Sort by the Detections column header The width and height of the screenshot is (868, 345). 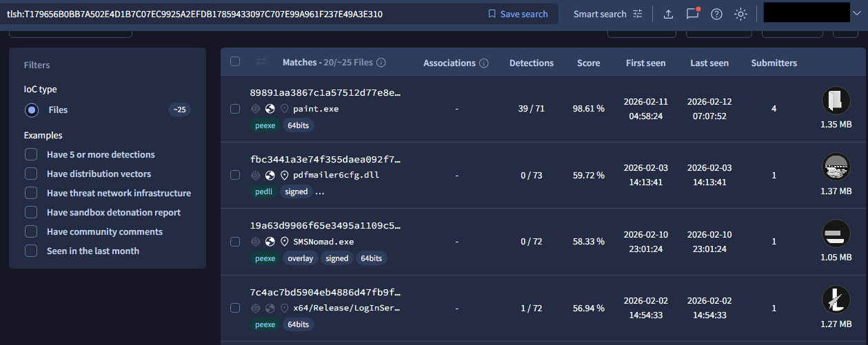click(x=532, y=63)
